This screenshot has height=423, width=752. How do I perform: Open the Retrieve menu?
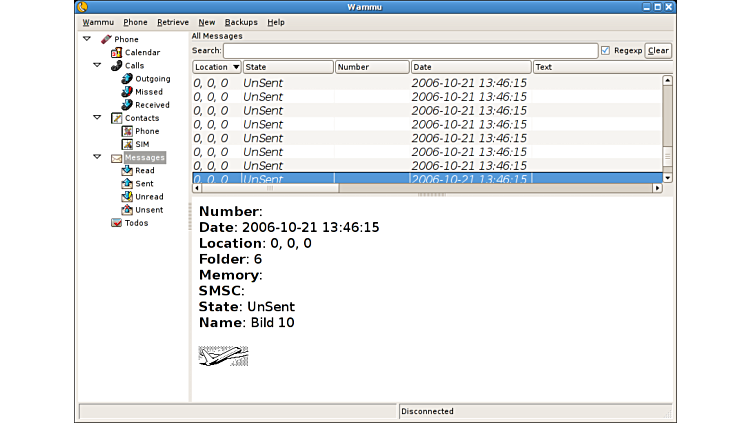tap(172, 22)
